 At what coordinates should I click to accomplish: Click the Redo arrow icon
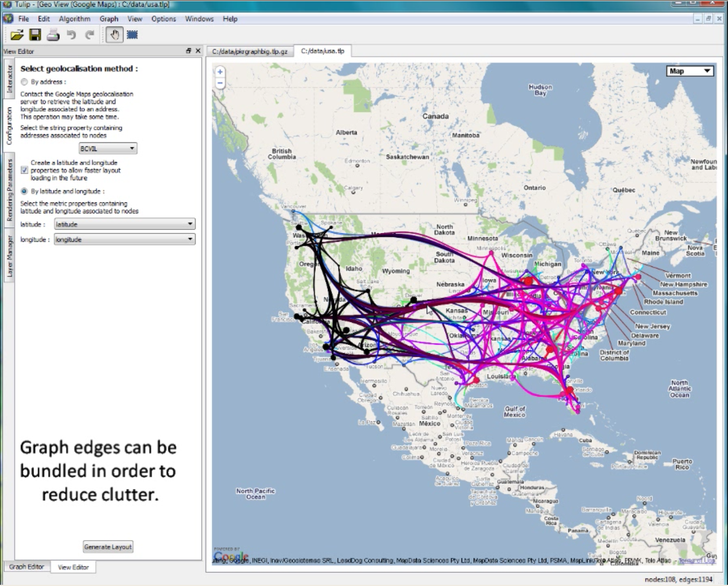tap(89, 35)
